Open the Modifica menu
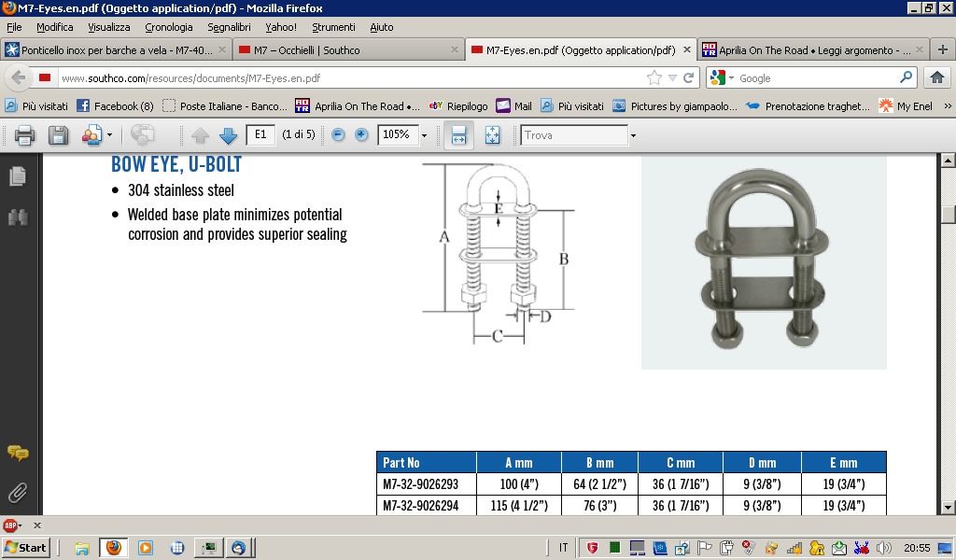The image size is (956, 560). 55,27
